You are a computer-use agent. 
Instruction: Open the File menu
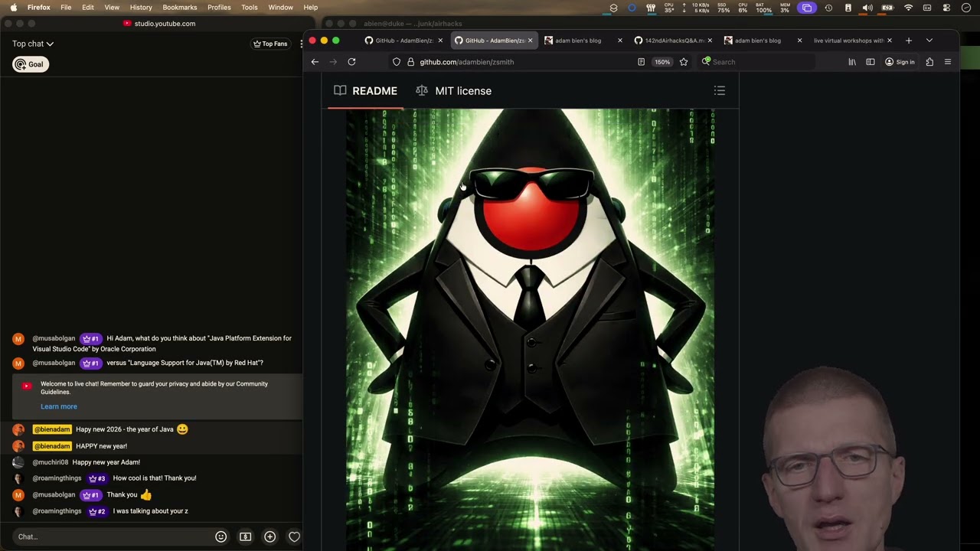[66, 8]
